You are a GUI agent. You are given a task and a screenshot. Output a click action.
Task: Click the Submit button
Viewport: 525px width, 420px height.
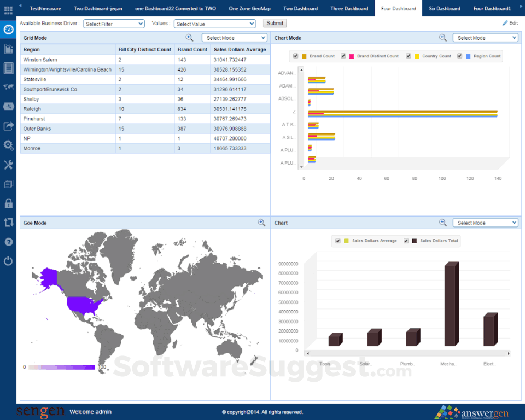(x=275, y=23)
